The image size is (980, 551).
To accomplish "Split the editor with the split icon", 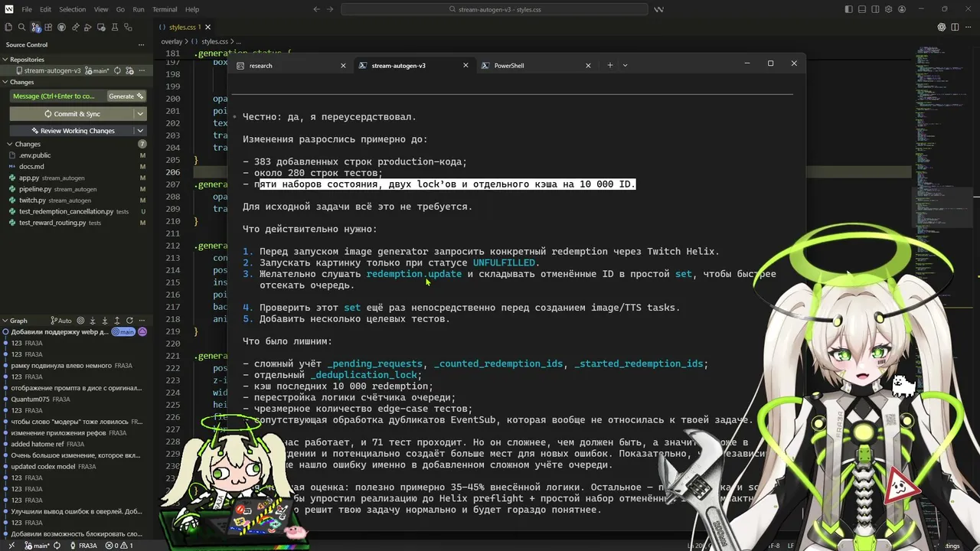I will tap(955, 27).
